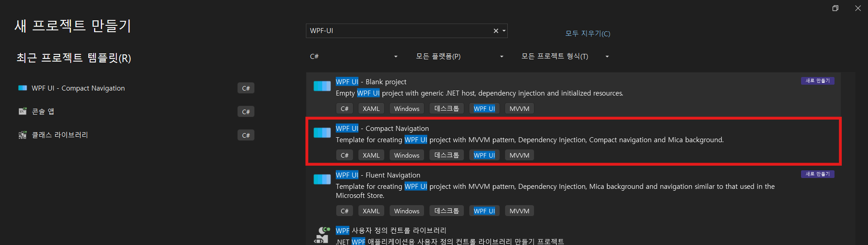
Task: Select the WPF UI - Blank project template
Action: point(573,95)
